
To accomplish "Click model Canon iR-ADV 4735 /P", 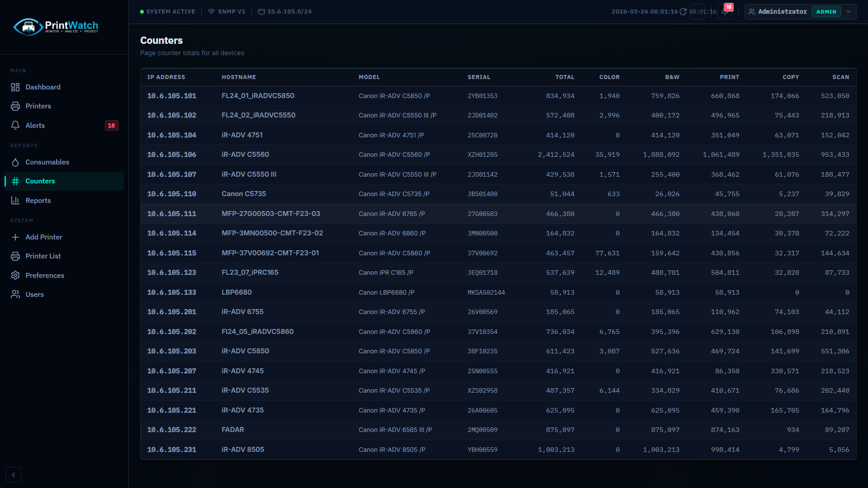I will pyautogui.click(x=392, y=410).
